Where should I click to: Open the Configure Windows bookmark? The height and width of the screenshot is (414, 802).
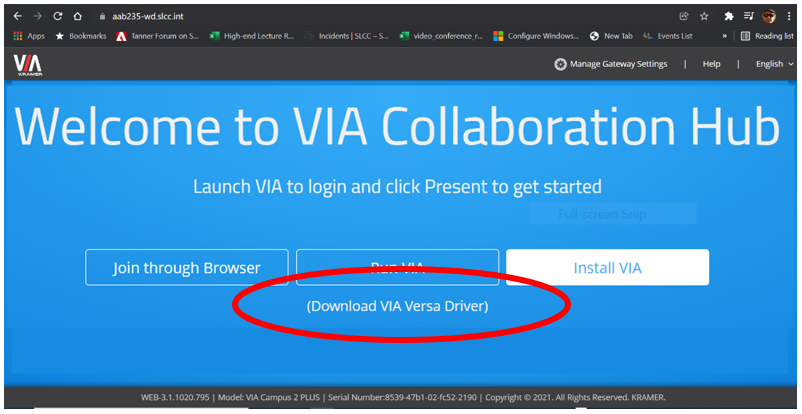click(536, 36)
